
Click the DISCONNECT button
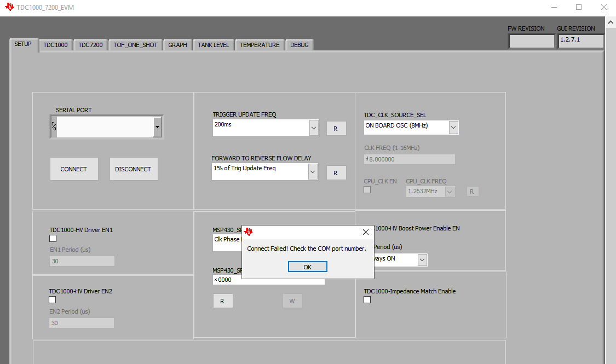(x=134, y=169)
